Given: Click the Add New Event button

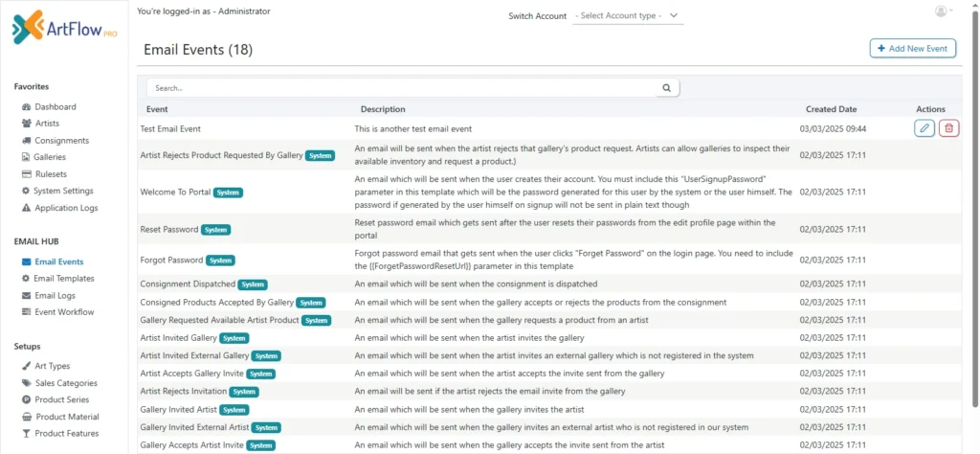Looking at the screenshot, I should pyautogui.click(x=912, y=48).
